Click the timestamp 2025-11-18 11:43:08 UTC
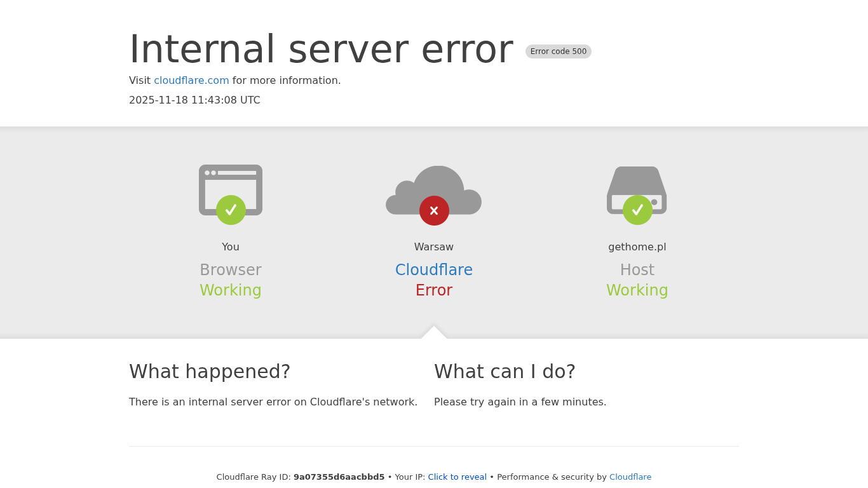The image size is (868, 488). [194, 100]
